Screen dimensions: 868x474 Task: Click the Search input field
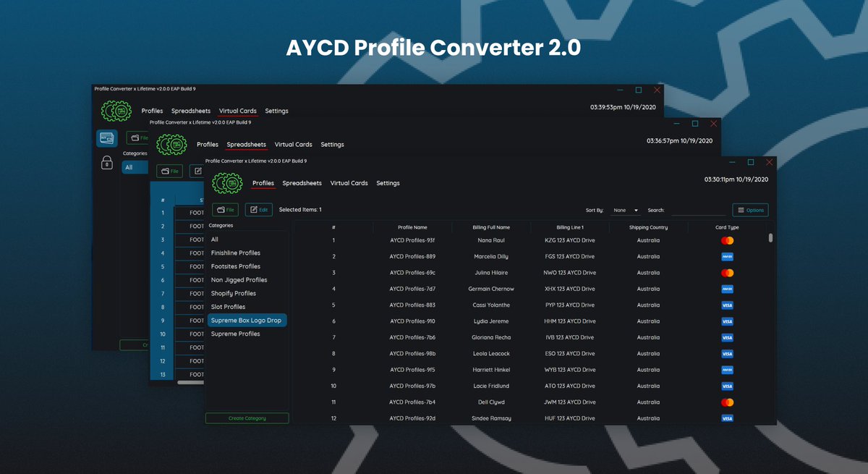tap(698, 210)
